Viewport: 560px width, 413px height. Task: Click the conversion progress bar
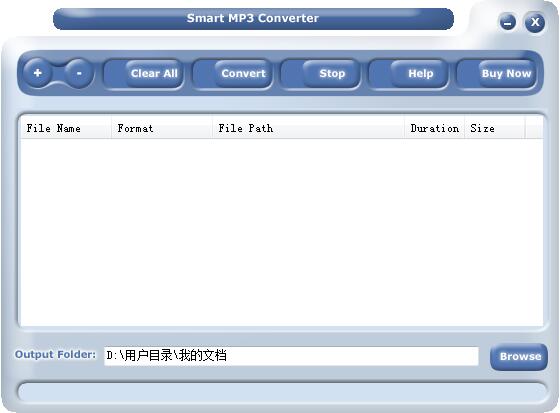[282, 392]
